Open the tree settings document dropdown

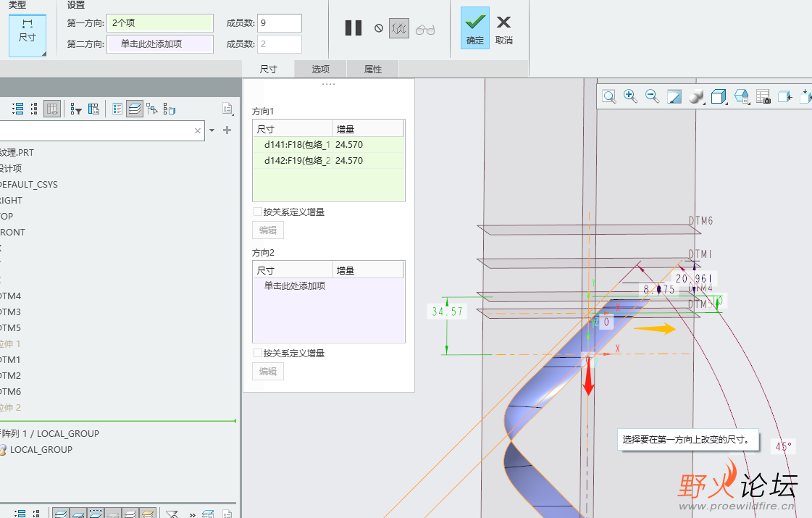click(227, 109)
